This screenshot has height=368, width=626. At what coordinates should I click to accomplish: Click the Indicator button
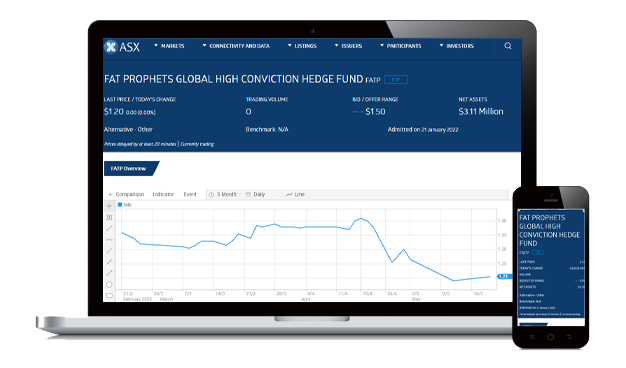coord(163,194)
